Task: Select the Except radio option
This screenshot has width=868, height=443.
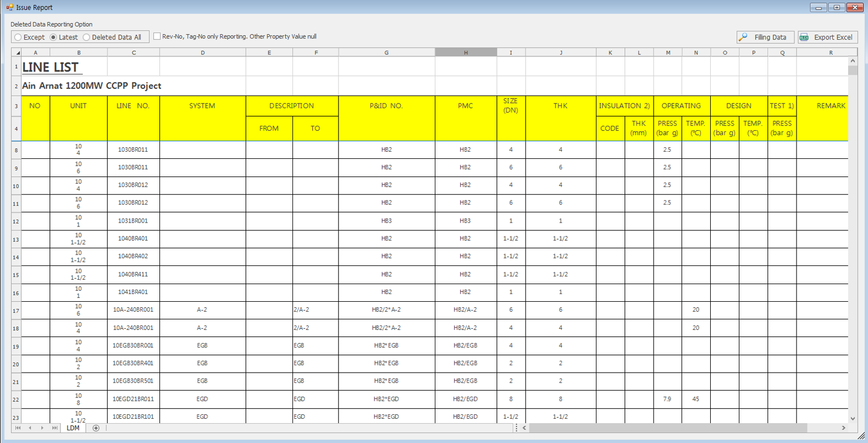Action: click(19, 37)
